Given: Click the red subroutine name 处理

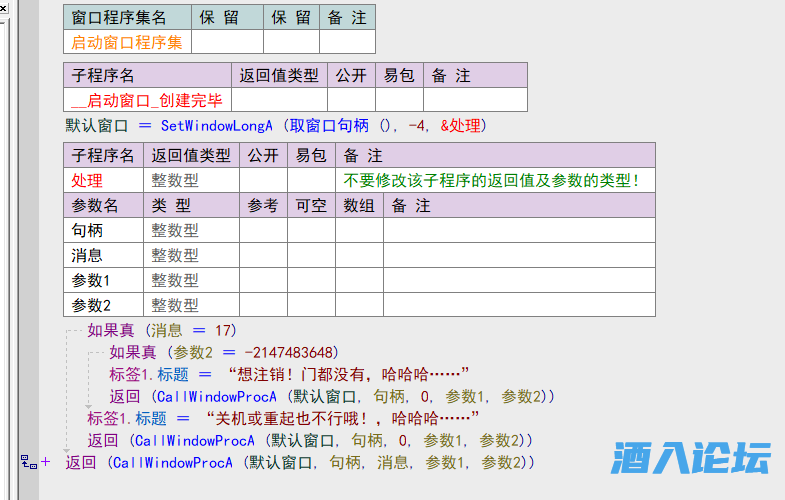Looking at the screenshot, I should click(x=87, y=180).
